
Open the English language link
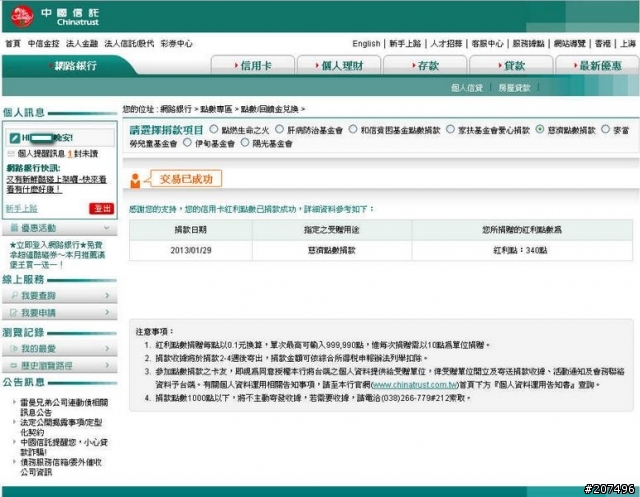point(366,44)
